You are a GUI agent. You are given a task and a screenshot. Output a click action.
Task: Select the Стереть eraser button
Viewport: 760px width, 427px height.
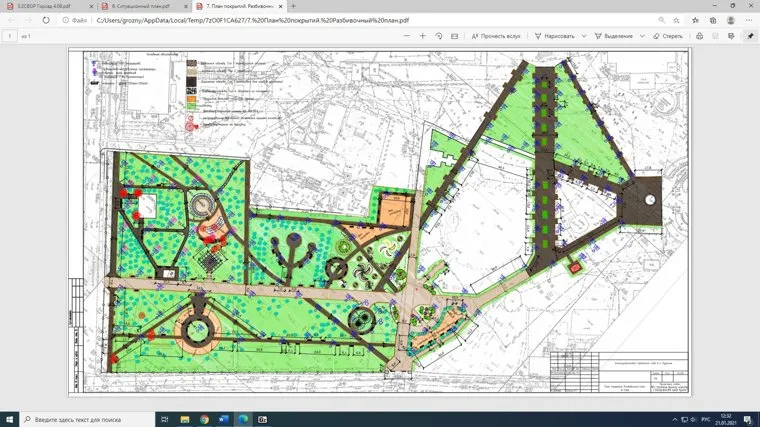click(668, 36)
